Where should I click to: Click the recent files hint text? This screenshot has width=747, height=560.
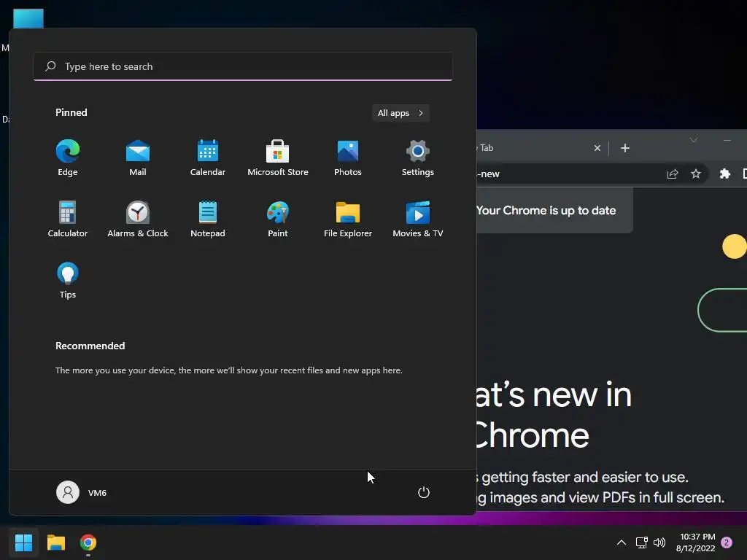pyautogui.click(x=228, y=370)
